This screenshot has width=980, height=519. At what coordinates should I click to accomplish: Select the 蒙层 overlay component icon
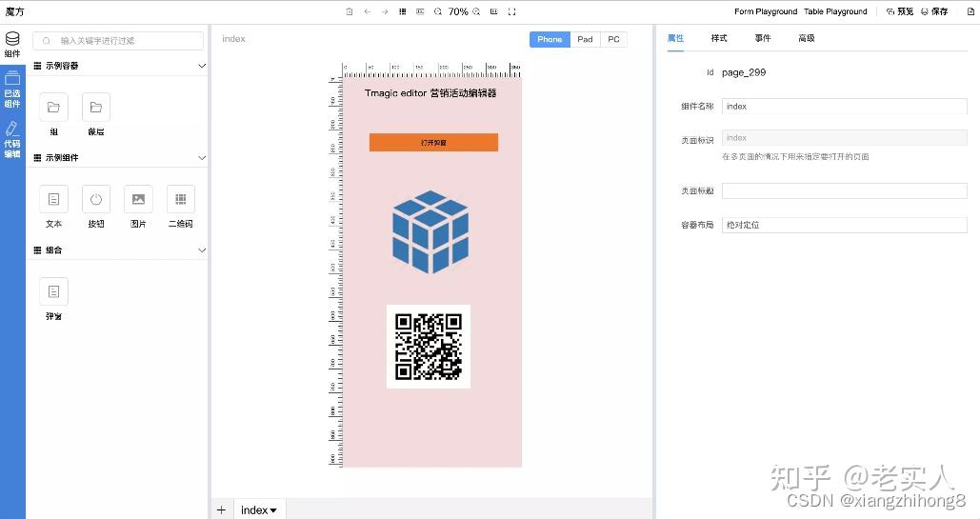pyautogui.click(x=96, y=108)
